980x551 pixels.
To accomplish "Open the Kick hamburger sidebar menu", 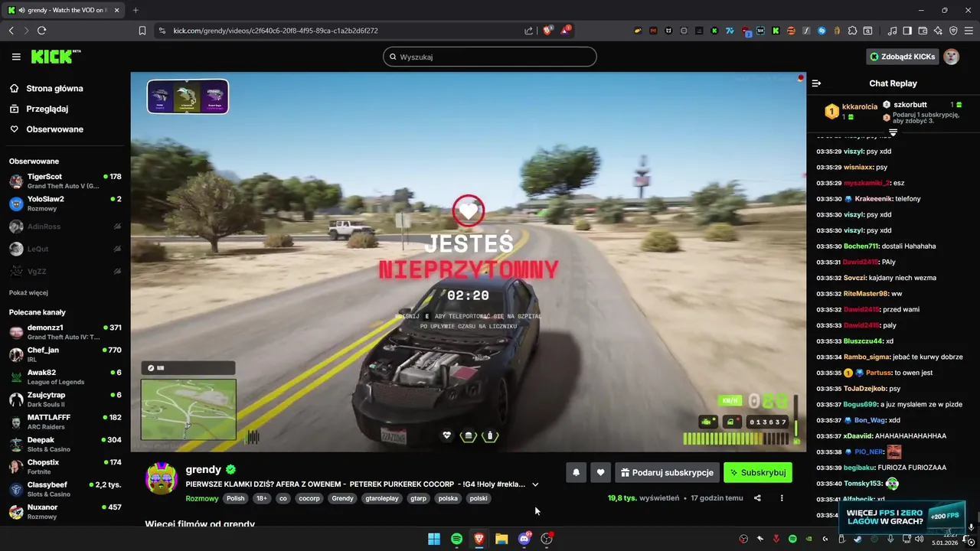I will tap(16, 57).
